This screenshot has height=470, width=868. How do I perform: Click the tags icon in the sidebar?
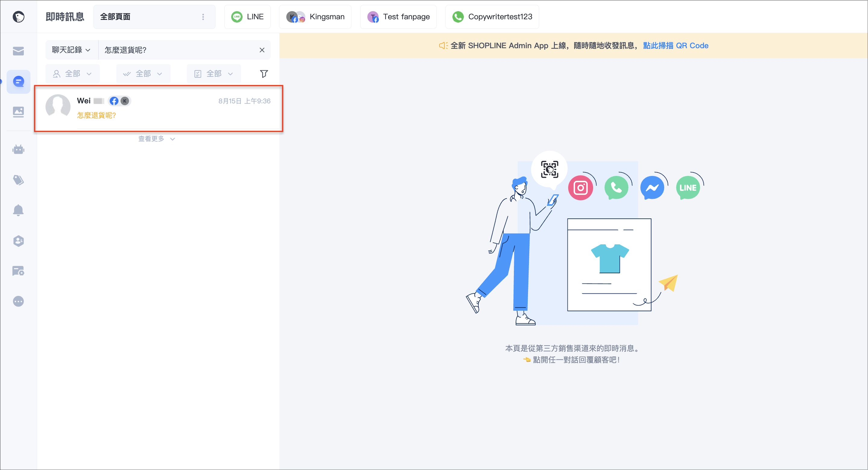pos(18,180)
